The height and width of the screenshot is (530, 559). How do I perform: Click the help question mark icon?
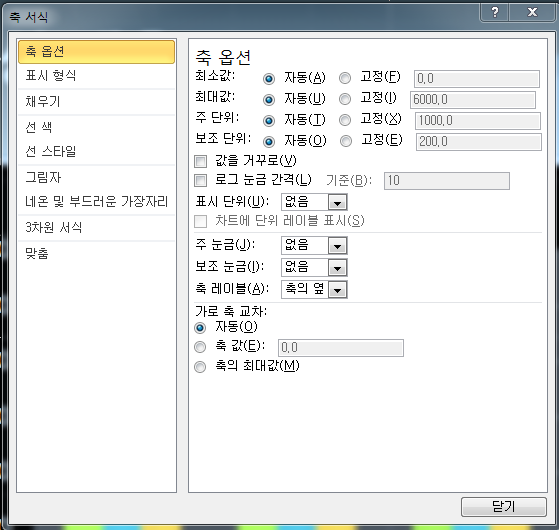click(495, 12)
